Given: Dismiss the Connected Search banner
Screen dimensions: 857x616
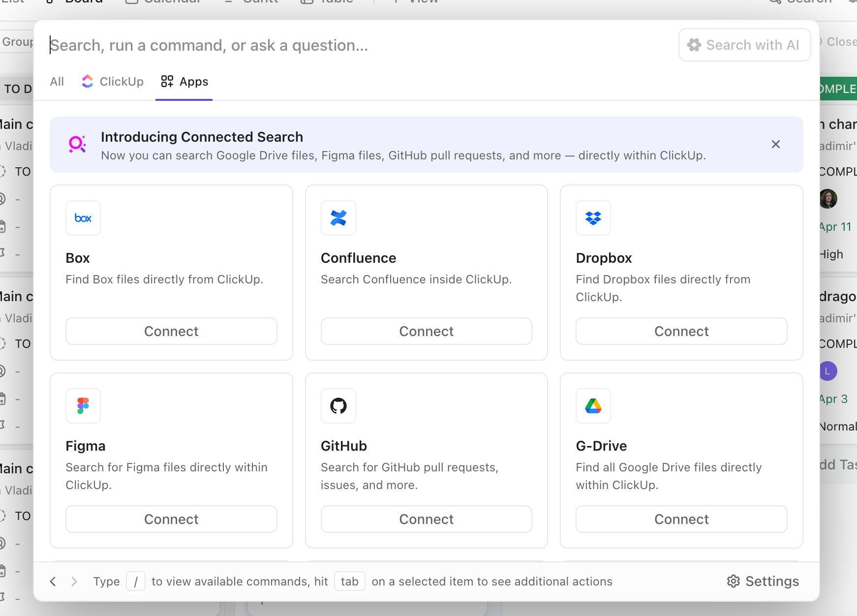Looking at the screenshot, I should point(775,144).
